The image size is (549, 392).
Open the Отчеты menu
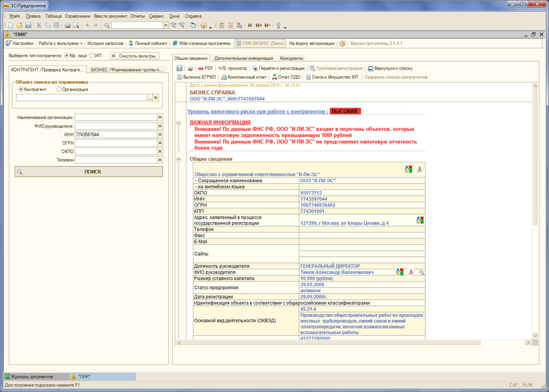[137, 16]
